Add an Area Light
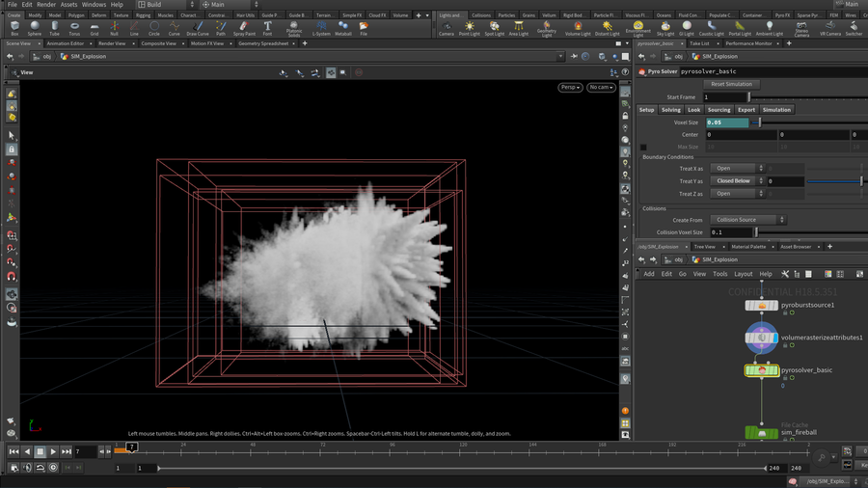Screen dimensions: 868x488 coord(519,28)
